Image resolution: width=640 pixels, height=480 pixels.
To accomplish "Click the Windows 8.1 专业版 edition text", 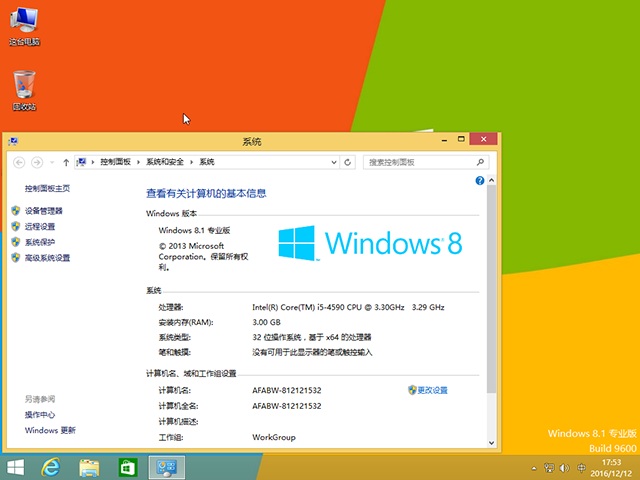I will pyautogui.click(x=194, y=230).
